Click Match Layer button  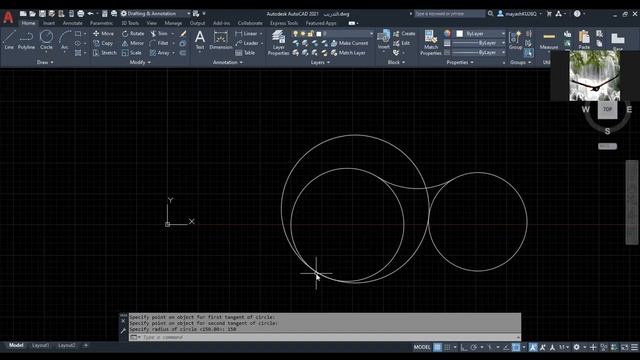348,53
